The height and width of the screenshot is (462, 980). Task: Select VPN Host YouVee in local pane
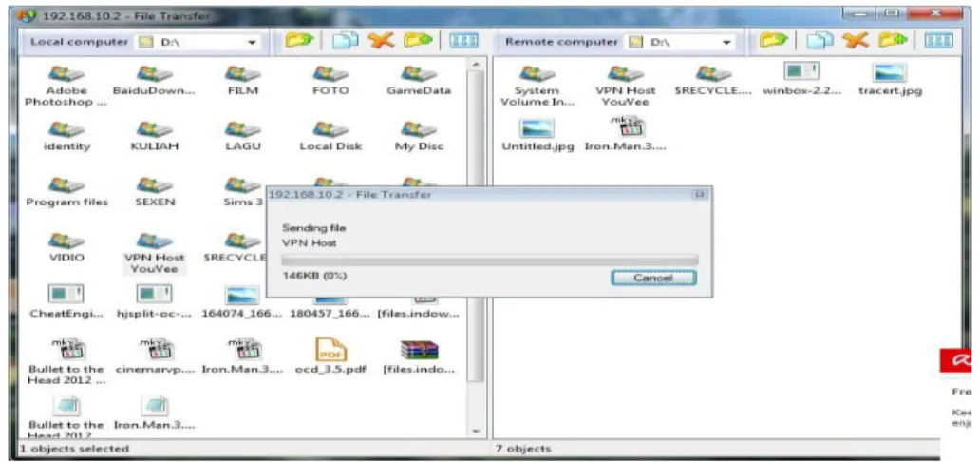(155, 254)
